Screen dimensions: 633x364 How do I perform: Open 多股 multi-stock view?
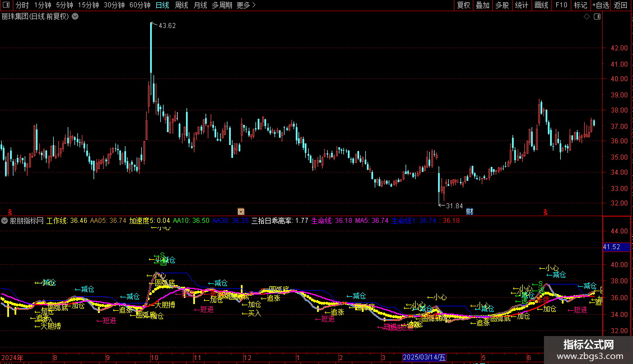tap(502, 5)
